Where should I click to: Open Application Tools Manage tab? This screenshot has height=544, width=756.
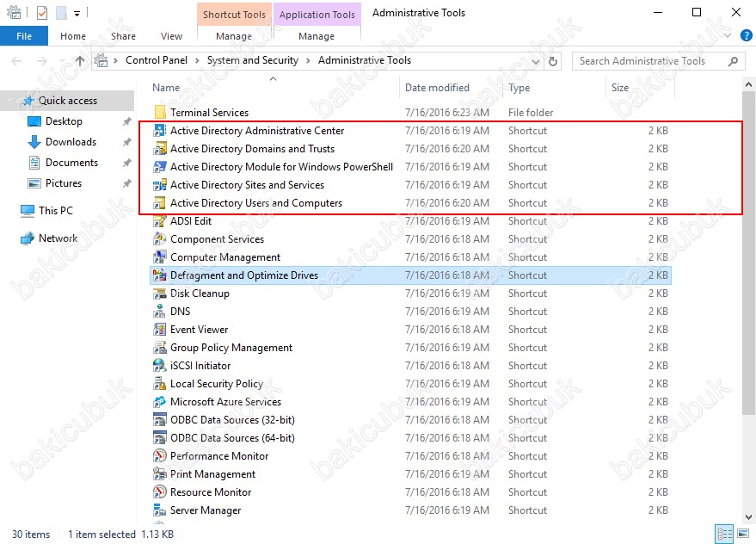[317, 36]
